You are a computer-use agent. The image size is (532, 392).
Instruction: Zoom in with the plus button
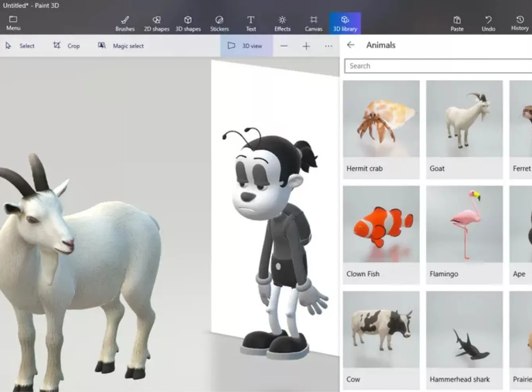(x=306, y=46)
